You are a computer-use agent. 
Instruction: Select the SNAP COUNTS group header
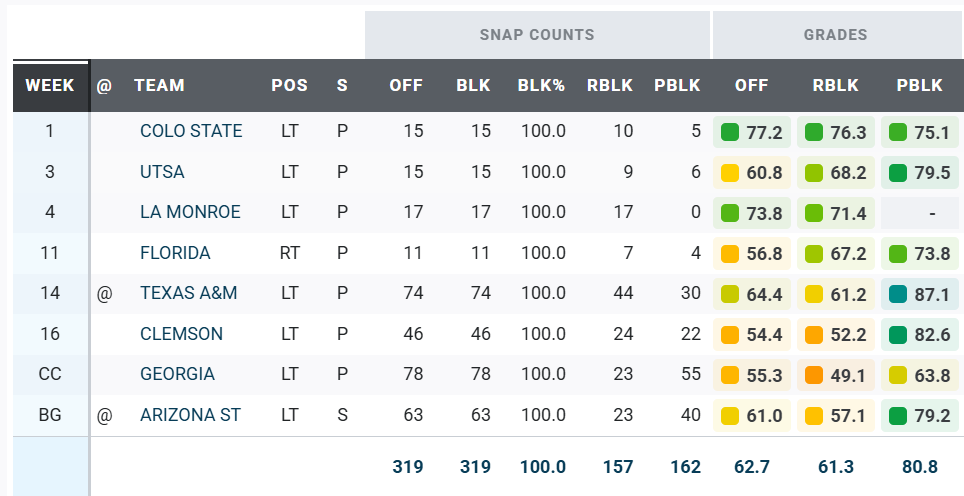point(537,34)
